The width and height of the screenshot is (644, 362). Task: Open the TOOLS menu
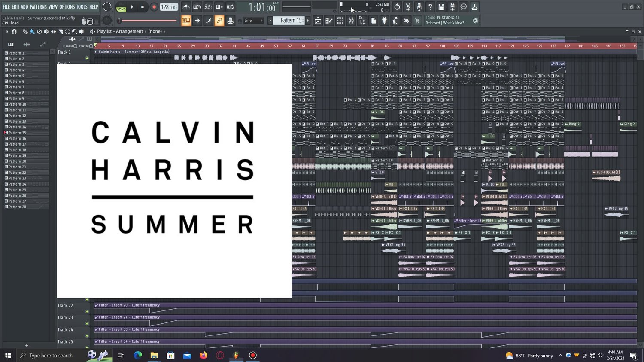tap(82, 7)
